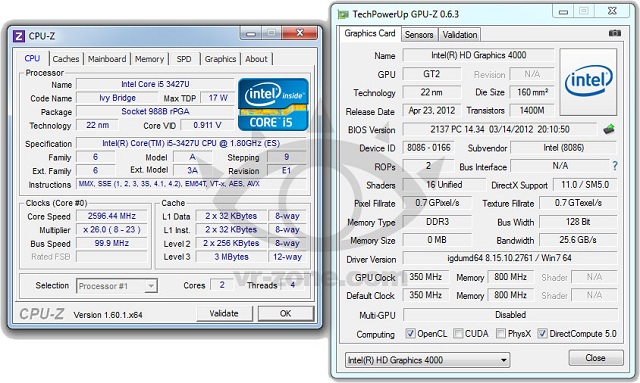Click the Close button in GPU-Z
The height and width of the screenshot is (383, 640).
pyautogui.click(x=596, y=358)
